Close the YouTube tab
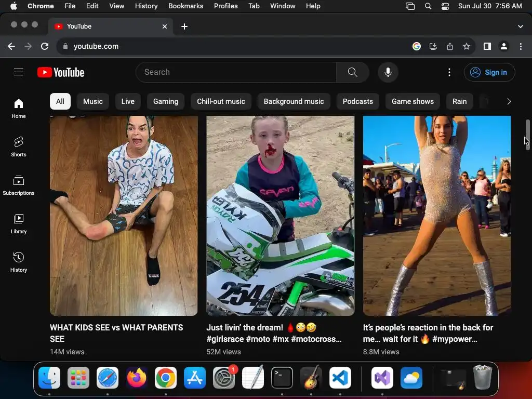This screenshot has height=399, width=532. (165, 26)
